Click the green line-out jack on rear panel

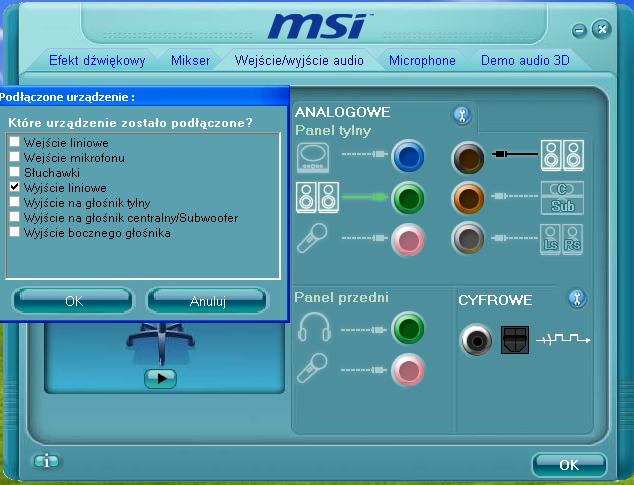[x=408, y=198]
